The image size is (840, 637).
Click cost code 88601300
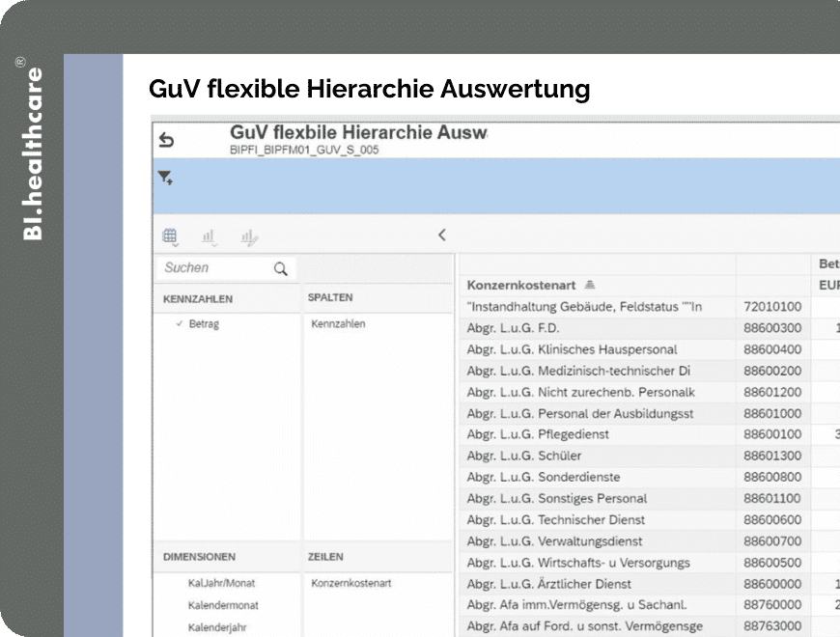coord(772,456)
